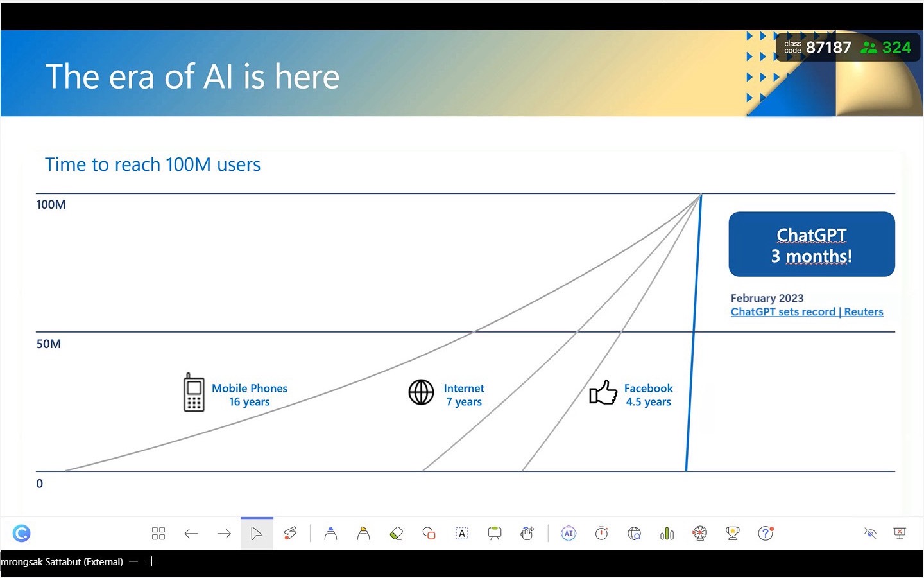
Task: Select the cursor pointer tool
Action: click(257, 533)
